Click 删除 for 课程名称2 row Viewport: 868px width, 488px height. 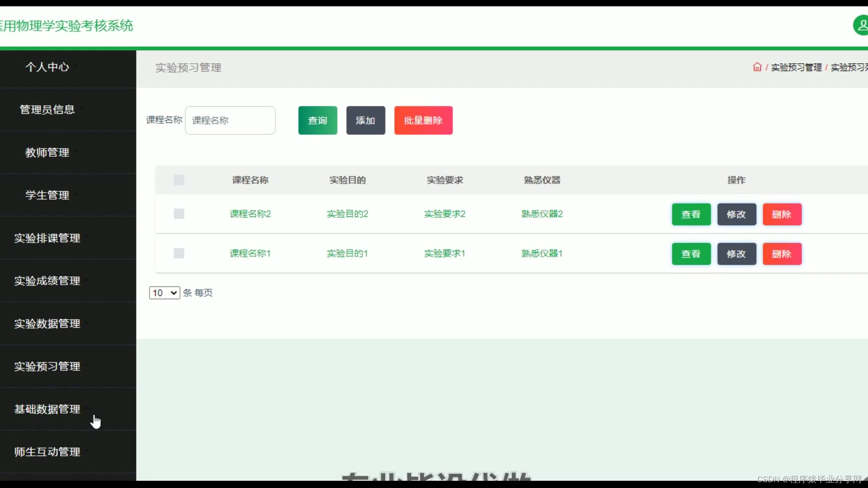[782, 215]
